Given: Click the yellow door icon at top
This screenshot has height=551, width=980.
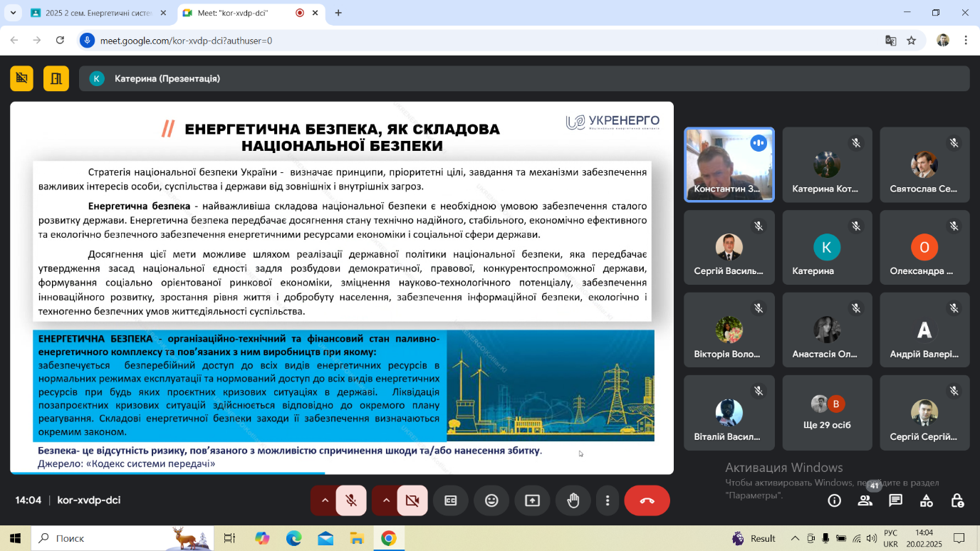Looking at the screenshot, I should point(56,78).
